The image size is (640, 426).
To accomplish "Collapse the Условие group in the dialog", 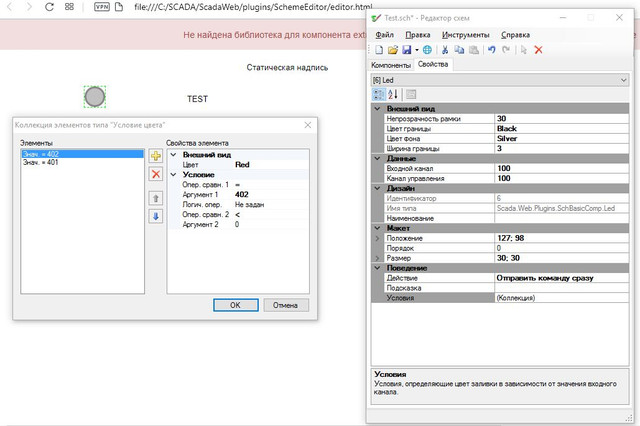I will pyautogui.click(x=173, y=175).
